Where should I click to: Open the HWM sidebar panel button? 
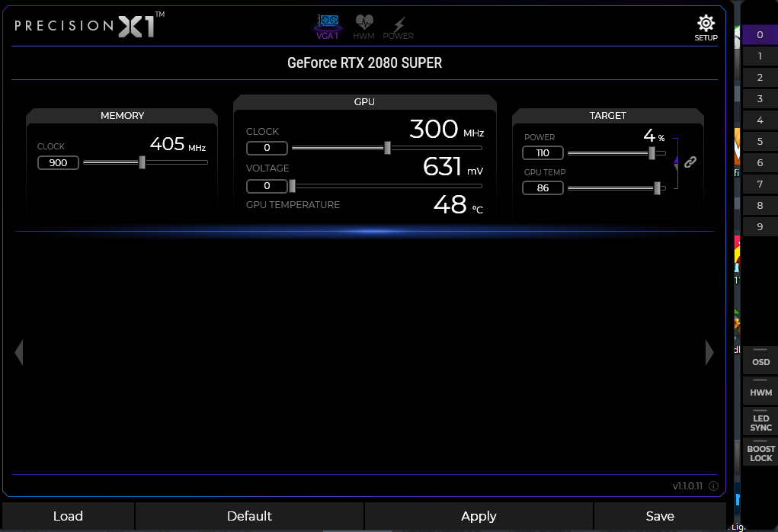760,393
